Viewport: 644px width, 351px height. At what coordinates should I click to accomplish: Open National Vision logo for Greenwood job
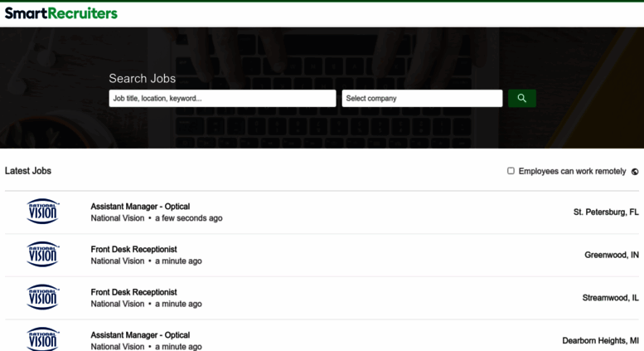coord(43,255)
